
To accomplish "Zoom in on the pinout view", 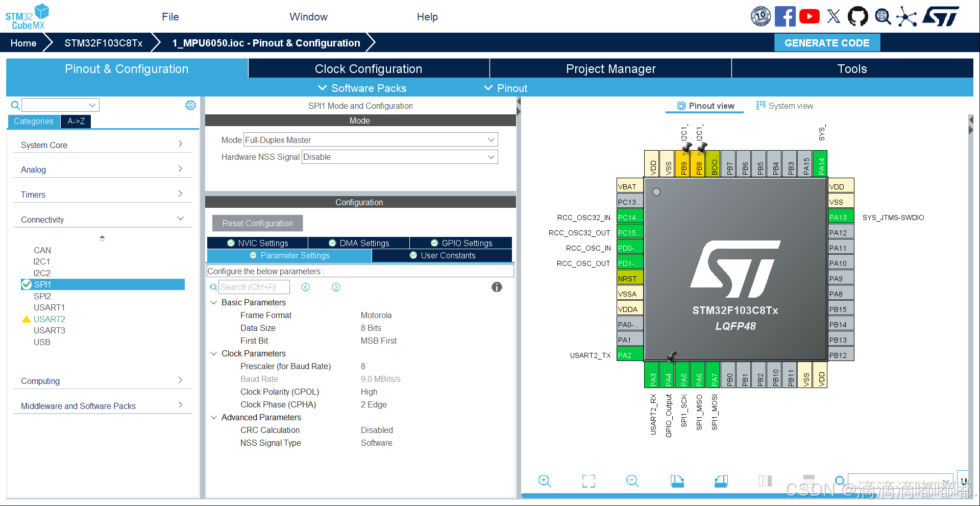I will [545, 481].
